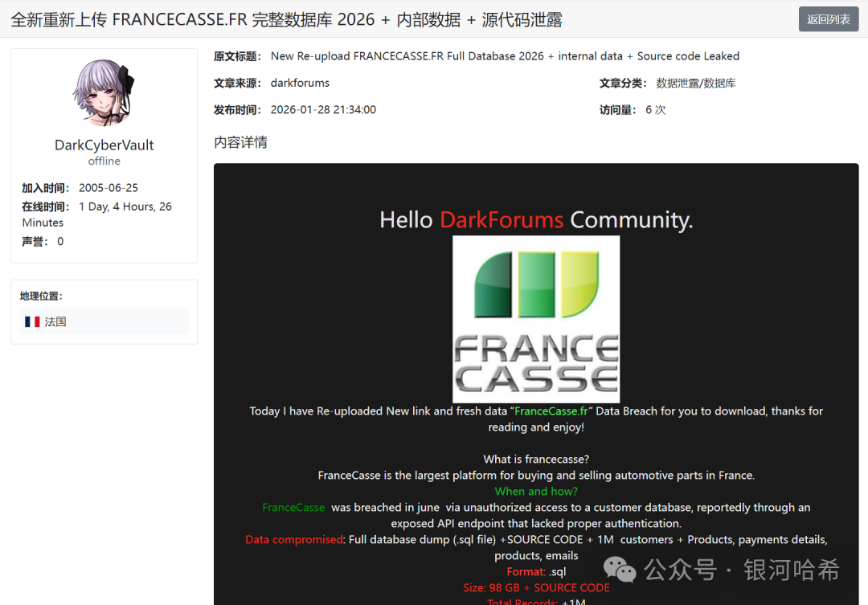Click the green FranceCasse word before was breached
The width and height of the screenshot is (868, 605).
click(x=293, y=508)
